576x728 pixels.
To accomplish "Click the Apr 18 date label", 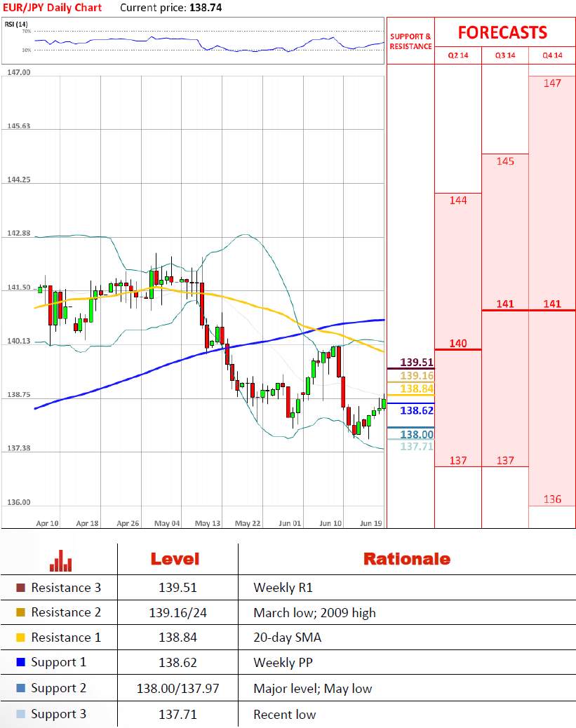I will click(x=87, y=523).
